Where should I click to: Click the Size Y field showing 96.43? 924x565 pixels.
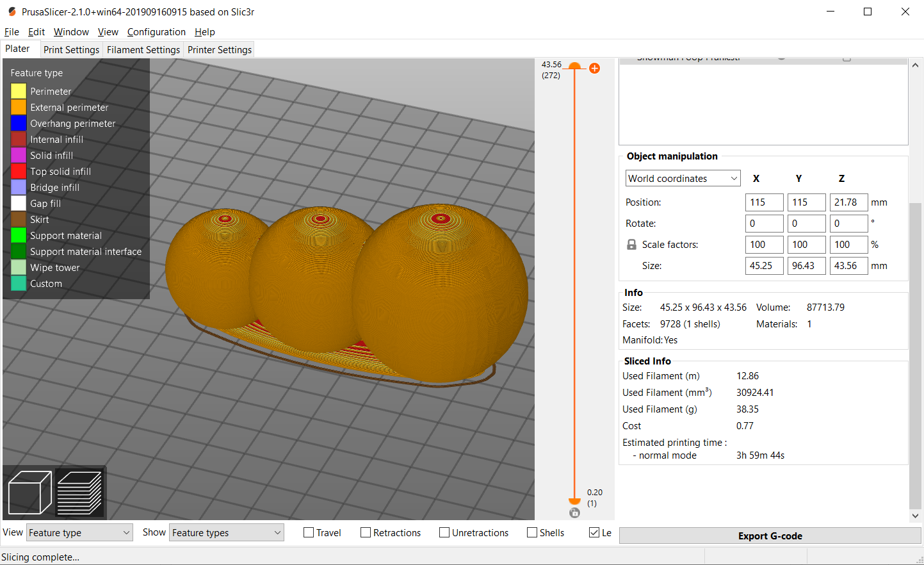coord(806,266)
